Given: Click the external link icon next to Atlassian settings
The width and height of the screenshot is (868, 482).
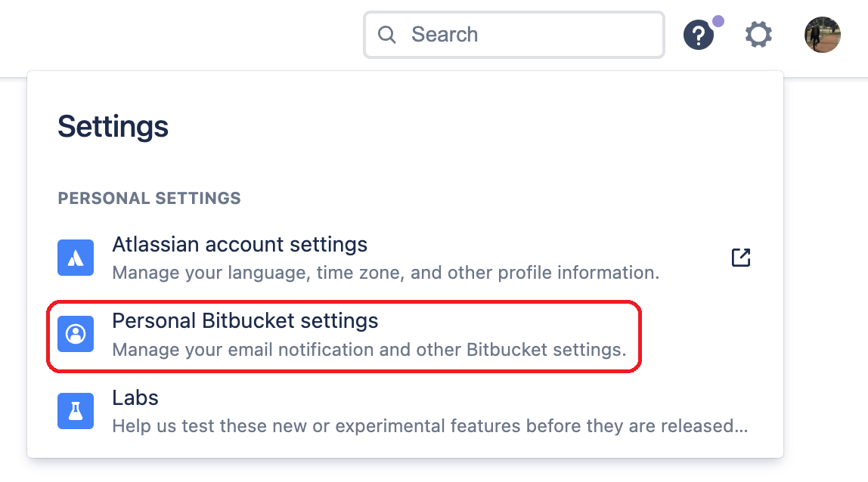Looking at the screenshot, I should pyautogui.click(x=741, y=258).
